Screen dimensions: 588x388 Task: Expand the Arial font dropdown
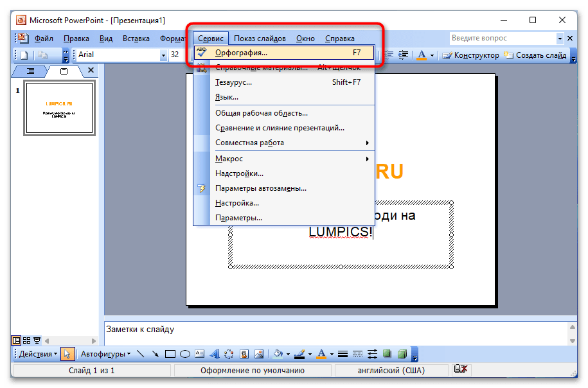point(163,55)
